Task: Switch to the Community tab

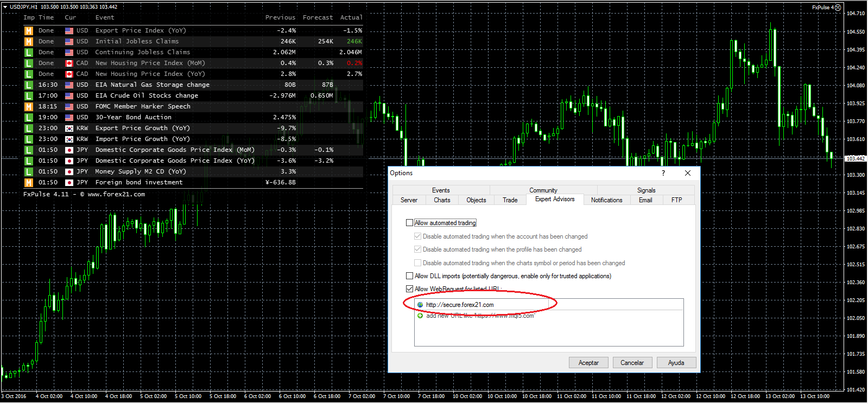Action: (x=543, y=190)
